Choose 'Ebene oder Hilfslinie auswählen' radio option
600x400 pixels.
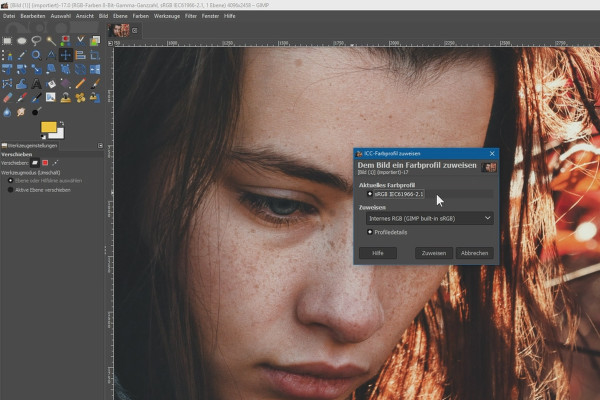pos(45,181)
